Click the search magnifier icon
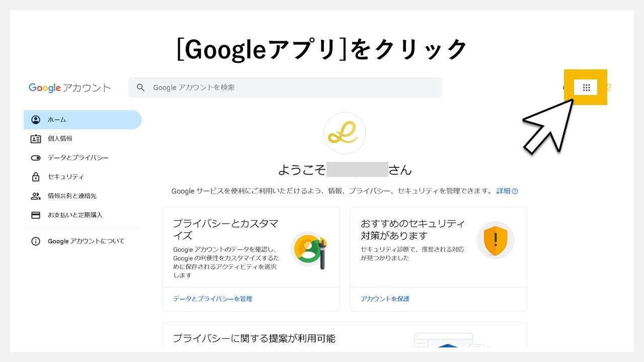Image resolution: width=644 pixels, height=362 pixels. (141, 87)
